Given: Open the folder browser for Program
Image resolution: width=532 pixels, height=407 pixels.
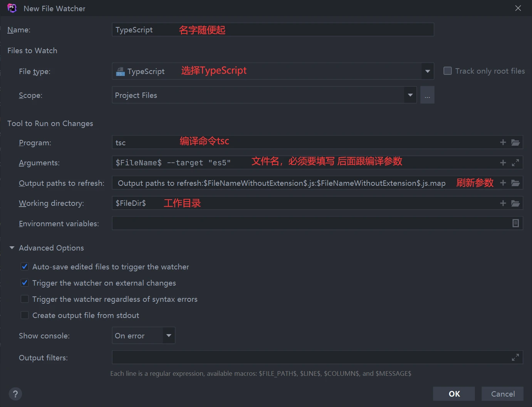Looking at the screenshot, I should [515, 142].
